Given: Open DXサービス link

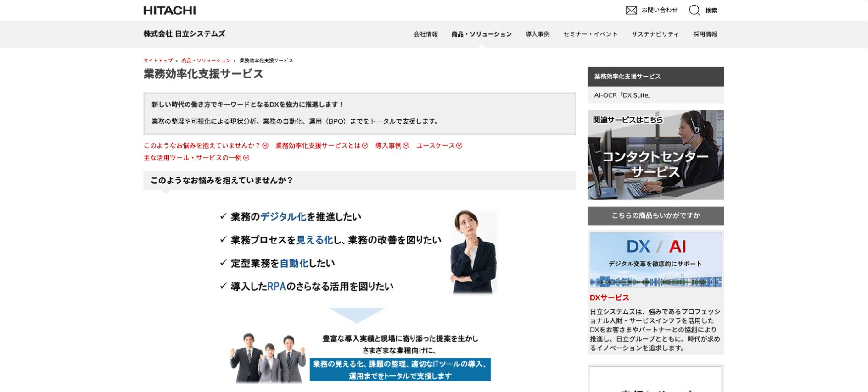Looking at the screenshot, I should (x=609, y=298).
